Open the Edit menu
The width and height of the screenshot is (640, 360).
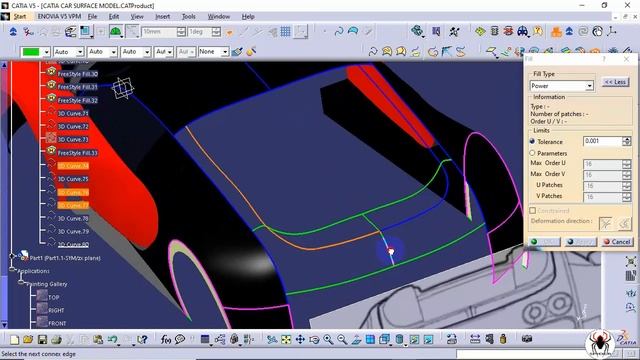point(114,16)
